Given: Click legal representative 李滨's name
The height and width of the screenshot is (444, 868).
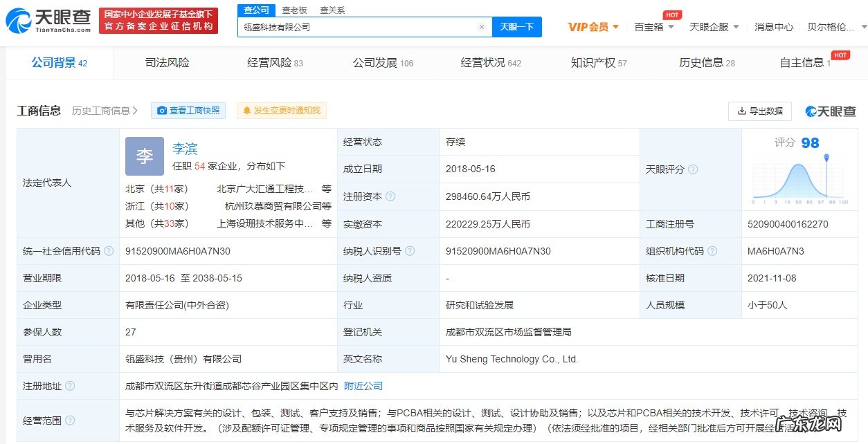Looking at the screenshot, I should click(x=184, y=147).
